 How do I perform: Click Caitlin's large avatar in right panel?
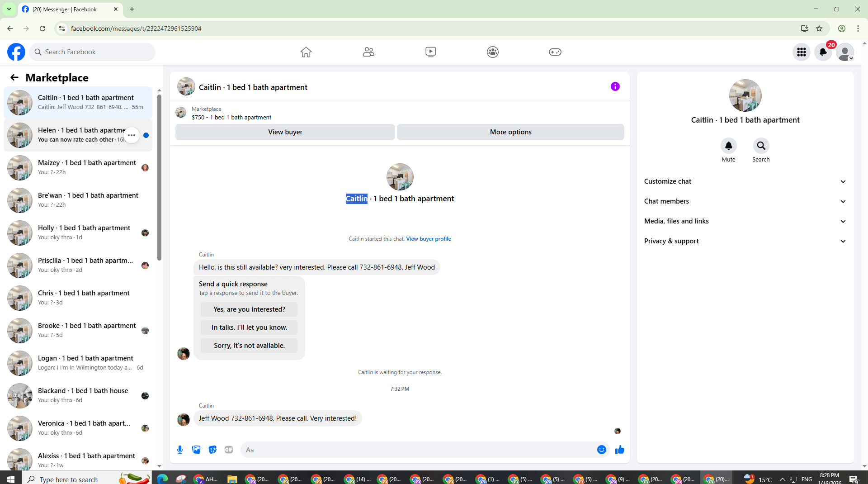745,95
